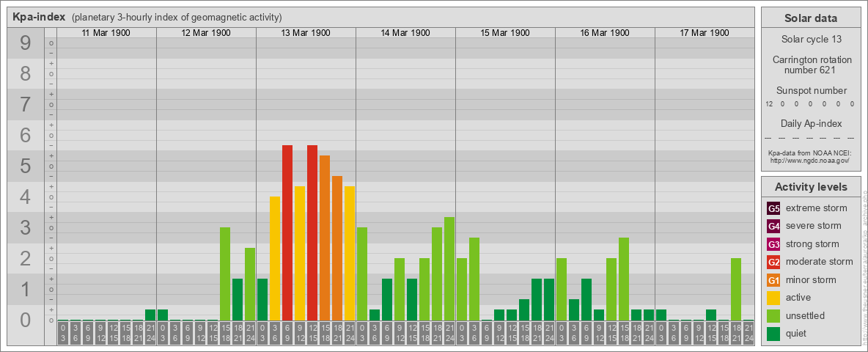The width and height of the screenshot is (868, 352).
Task: Select the 13 Mar 1900 date header
Action: [x=306, y=33]
